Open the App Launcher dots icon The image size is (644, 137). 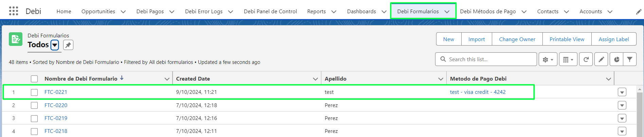(14, 11)
